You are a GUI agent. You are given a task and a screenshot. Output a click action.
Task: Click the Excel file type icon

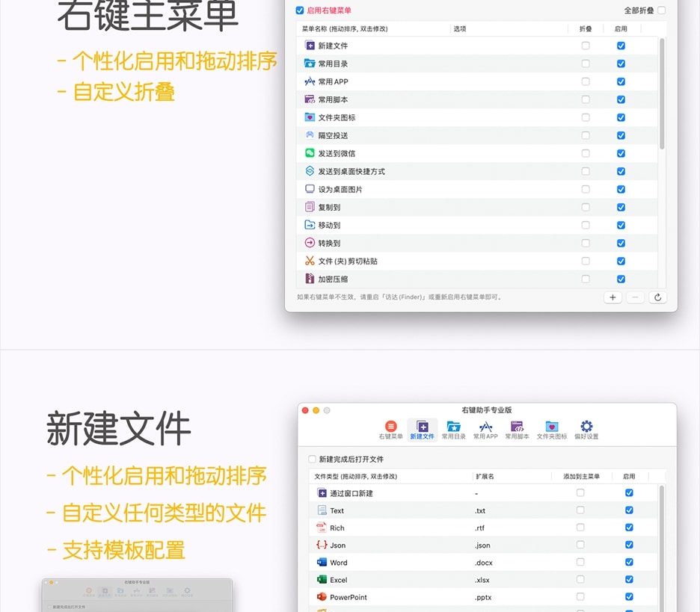coord(322,579)
